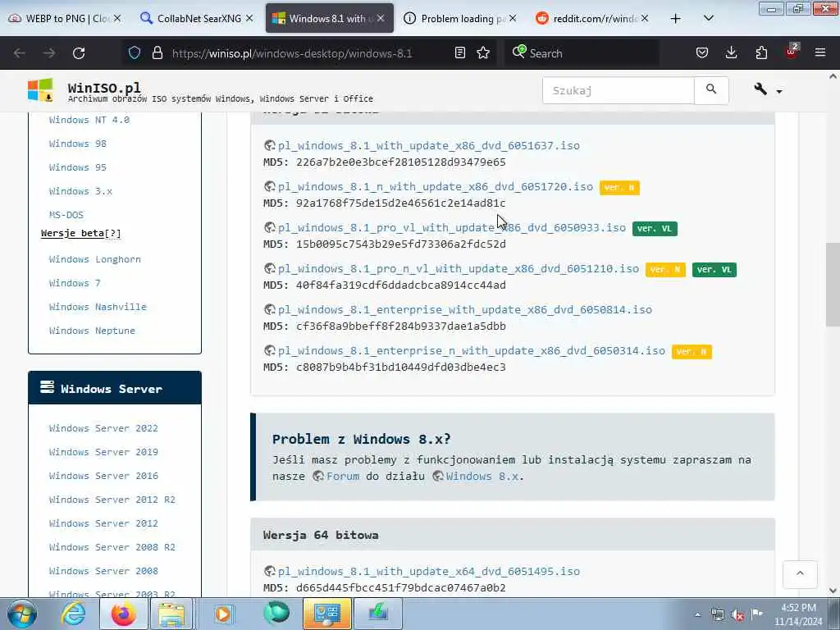840x630 pixels.
Task: Open Windows Media Player on taskbar
Action: tap(223, 614)
